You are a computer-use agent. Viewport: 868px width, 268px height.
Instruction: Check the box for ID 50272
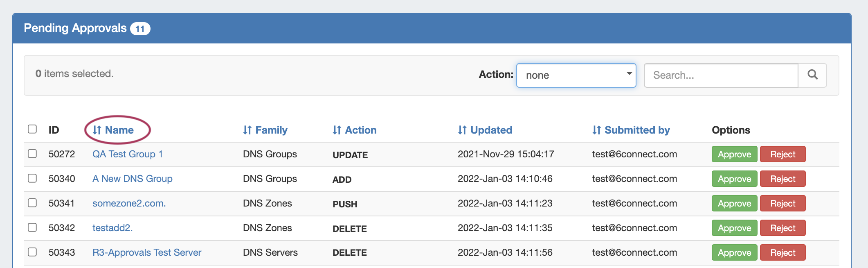tap(32, 154)
